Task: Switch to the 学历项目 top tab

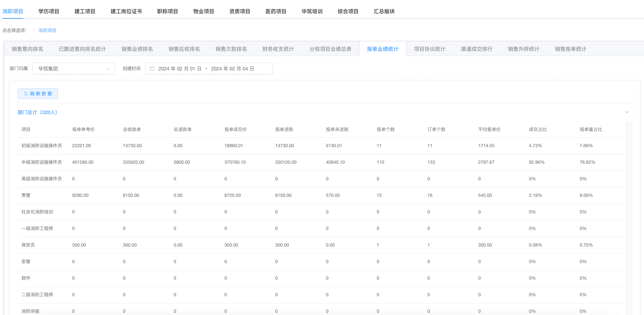Action: (x=49, y=11)
